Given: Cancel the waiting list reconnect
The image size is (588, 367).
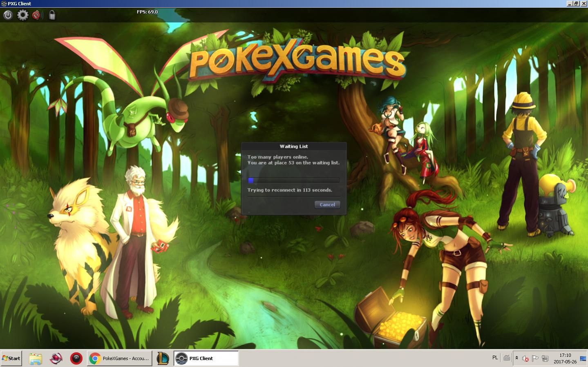Looking at the screenshot, I should coord(327,205).
